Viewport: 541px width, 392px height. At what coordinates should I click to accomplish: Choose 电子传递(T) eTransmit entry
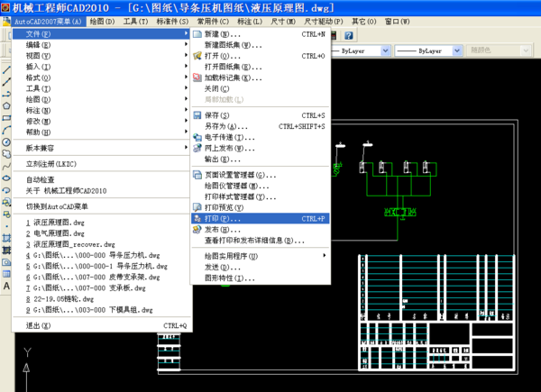[x=261, y=137]
